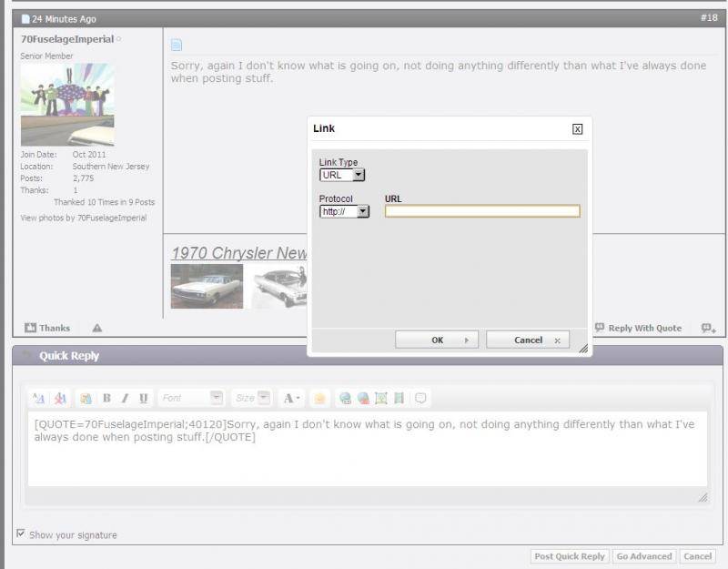728x569 pixels.
Task: Uncheck Show your signature
Action: (21, 534)
